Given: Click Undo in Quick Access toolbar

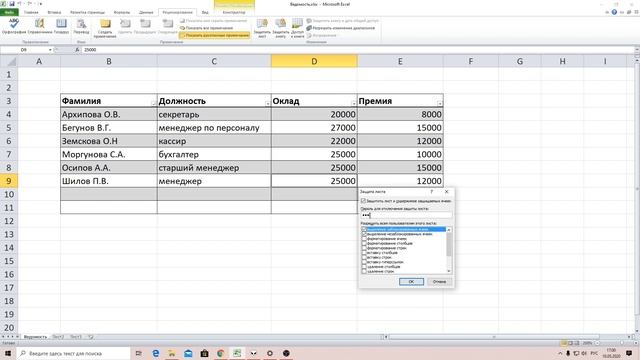Looking at the screenshot, I should [x=20, y=4].
